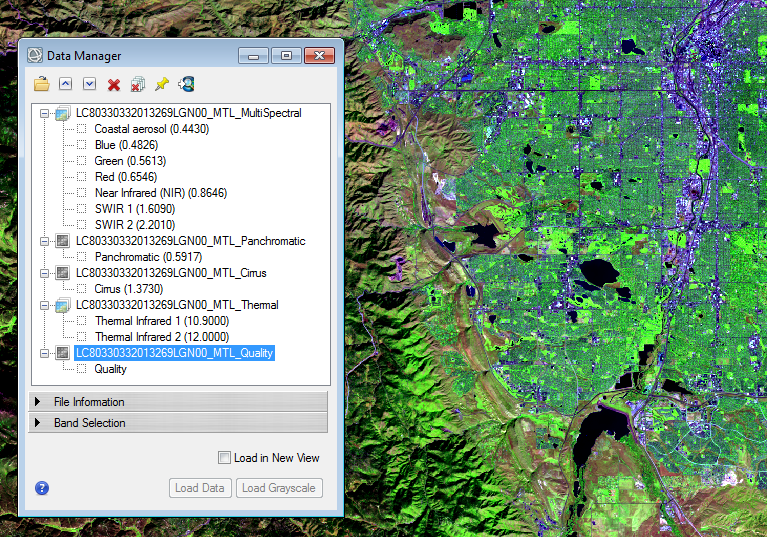Image resolution: width=767 pixels, height=537 pixels.
Task: Click the Expand All up-arrow icon
Action: click(66, 85)
